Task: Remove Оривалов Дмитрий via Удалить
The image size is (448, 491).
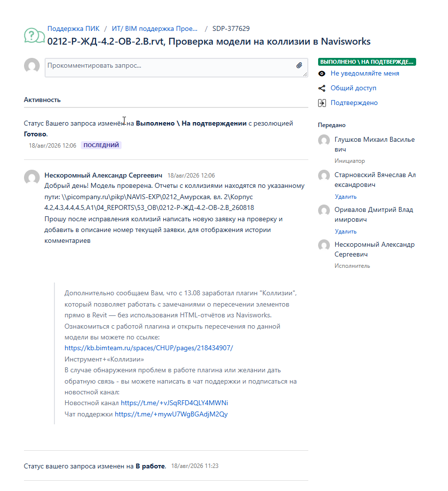Action: coord(346,232)
